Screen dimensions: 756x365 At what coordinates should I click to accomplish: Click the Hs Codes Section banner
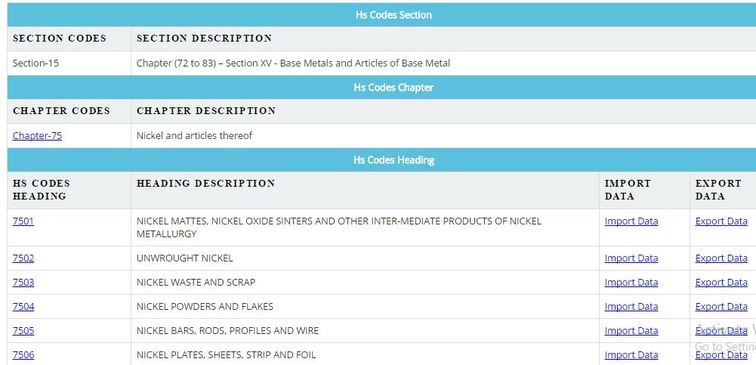382,14
